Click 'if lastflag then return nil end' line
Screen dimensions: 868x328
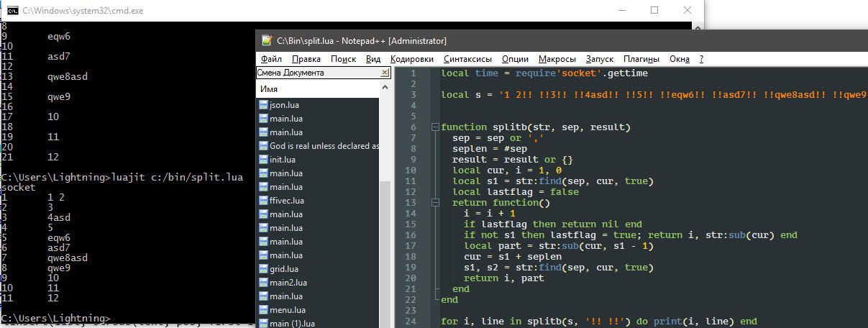[552, 224]
